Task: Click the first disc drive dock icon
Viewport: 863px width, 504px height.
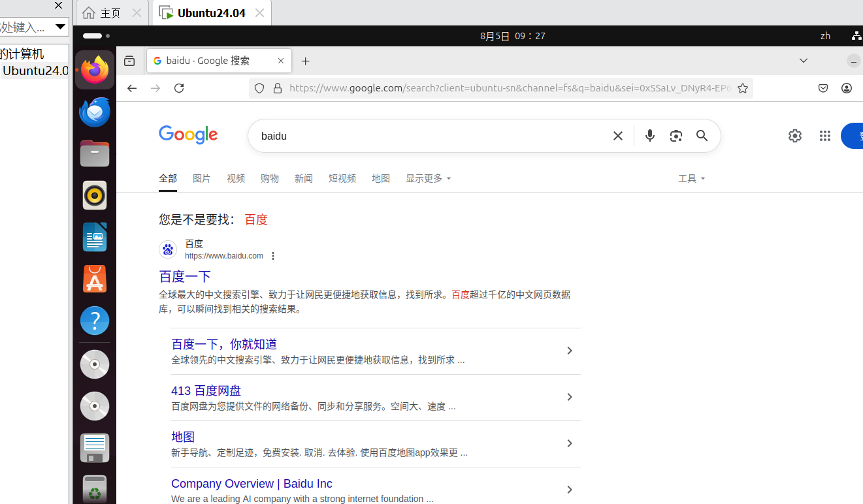Action: point(95,364)
